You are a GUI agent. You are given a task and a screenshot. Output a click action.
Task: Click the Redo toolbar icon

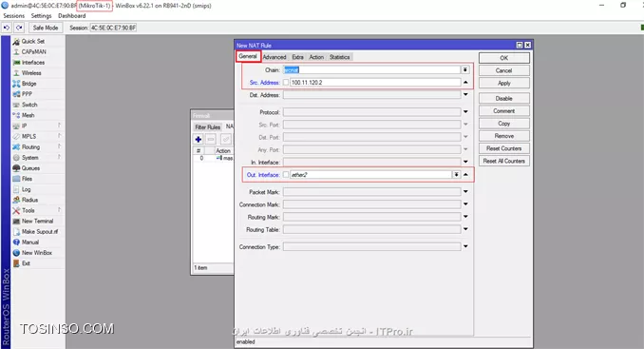tap(19, 28)
